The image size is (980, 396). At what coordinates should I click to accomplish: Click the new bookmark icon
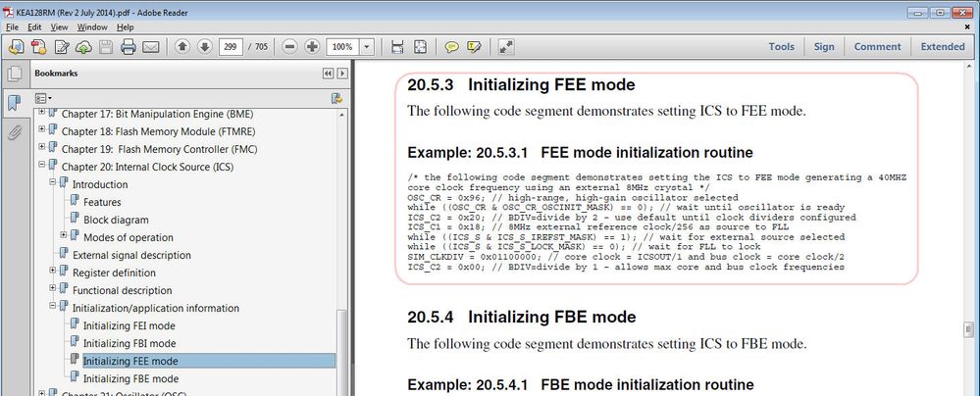[x=336, y=98]
